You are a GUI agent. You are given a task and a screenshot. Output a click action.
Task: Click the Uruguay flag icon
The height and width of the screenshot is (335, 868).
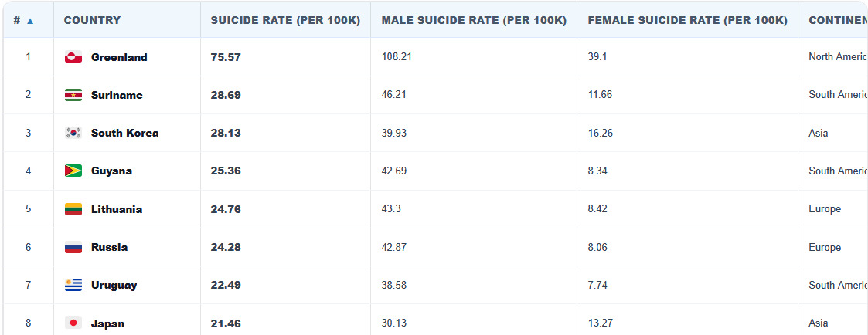[73, 286]
